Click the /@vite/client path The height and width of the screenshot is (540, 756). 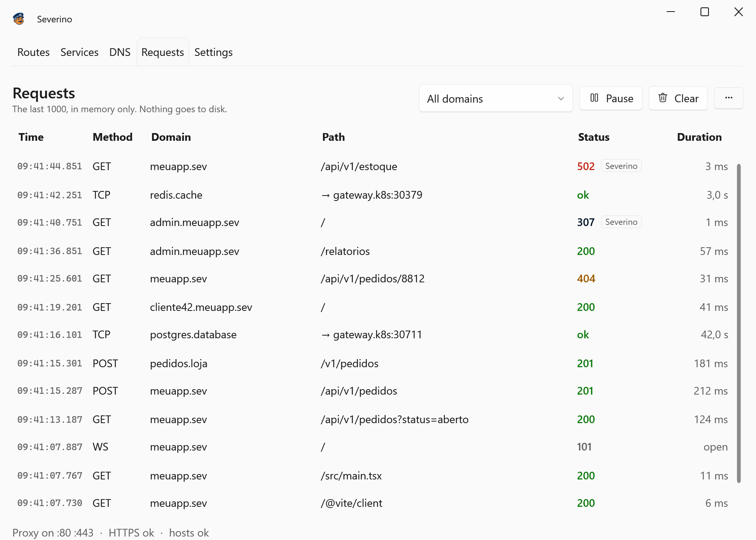point(351,503)
